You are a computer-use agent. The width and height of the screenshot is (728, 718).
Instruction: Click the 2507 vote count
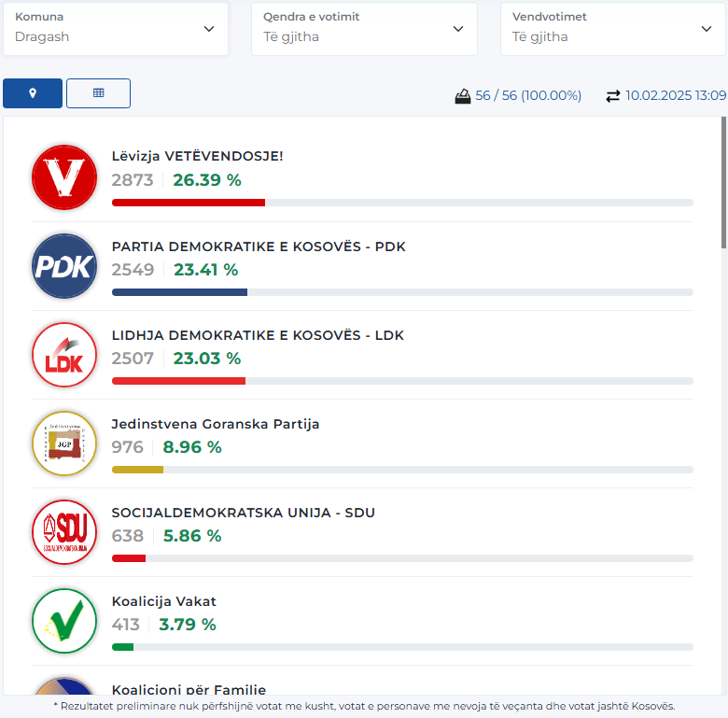(133, 359)
